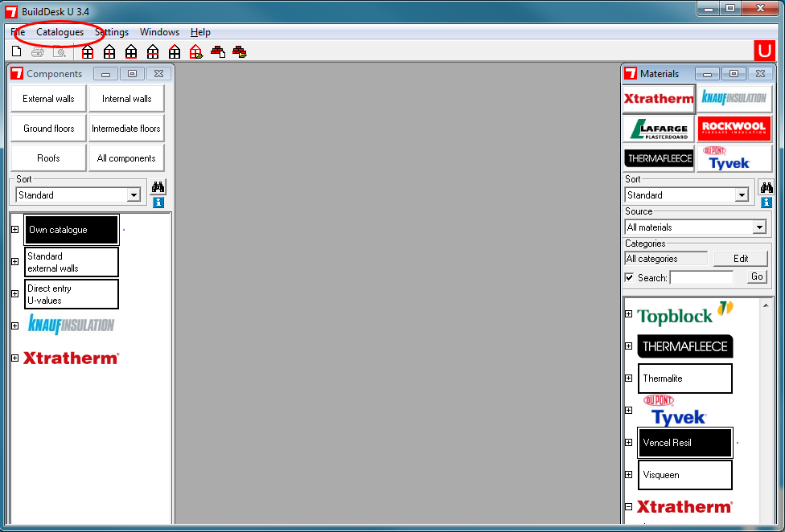Click Knauf Insulation logo button in Materials panel
This screenshot has height=532, width=785.
point(734,99)
